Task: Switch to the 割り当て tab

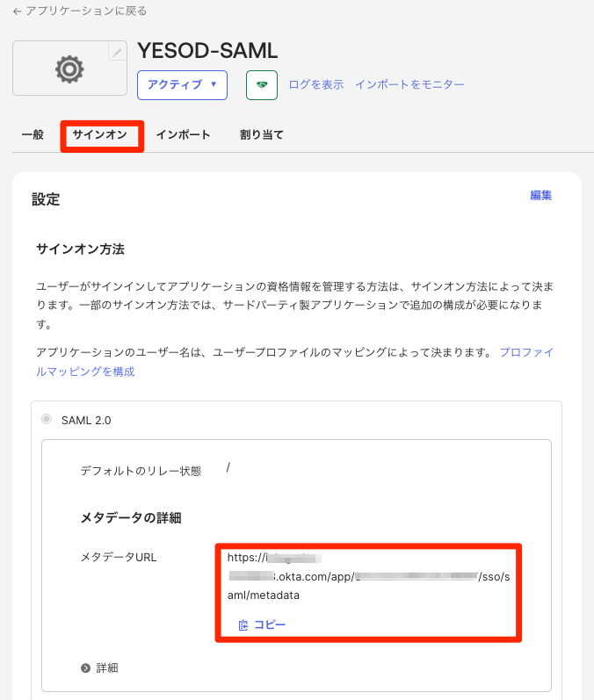Action: [262, 134]
